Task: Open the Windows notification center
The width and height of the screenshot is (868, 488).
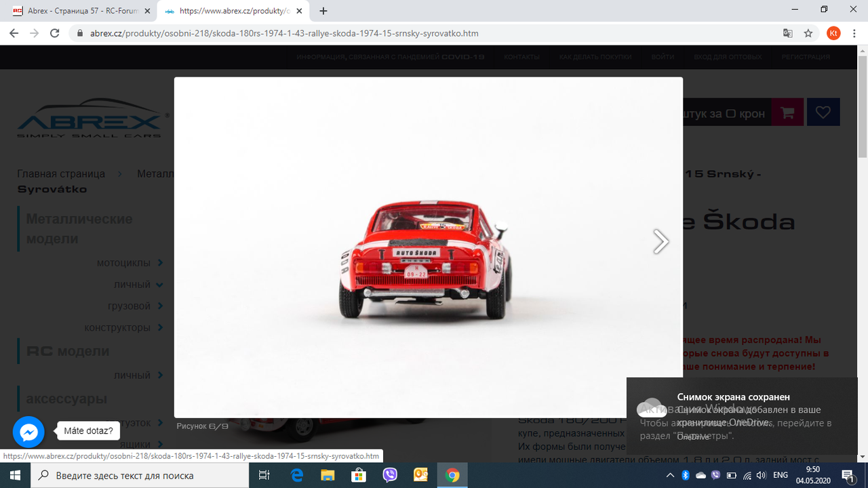Action: tap(848, 475)
